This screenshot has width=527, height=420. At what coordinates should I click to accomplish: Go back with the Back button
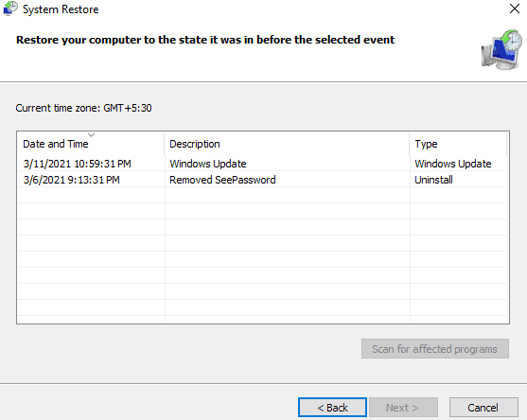[332, 408]
